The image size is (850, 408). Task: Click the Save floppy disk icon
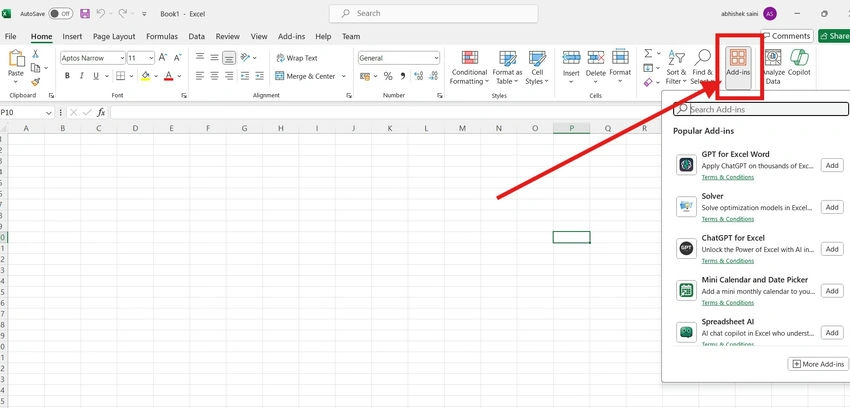pyautogui.click(x=85, y=14)
